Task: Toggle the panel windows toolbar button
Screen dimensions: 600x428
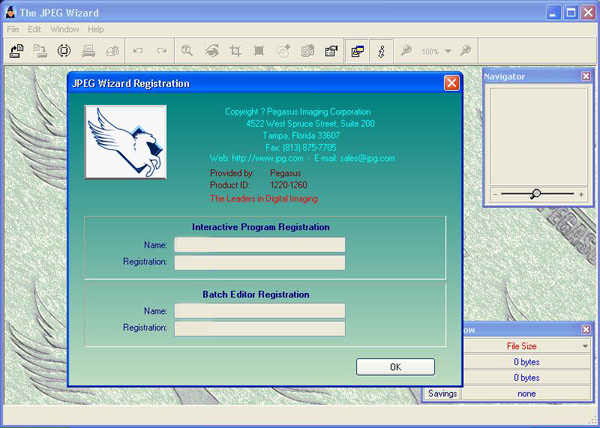Action: click(x=357, y=50)
